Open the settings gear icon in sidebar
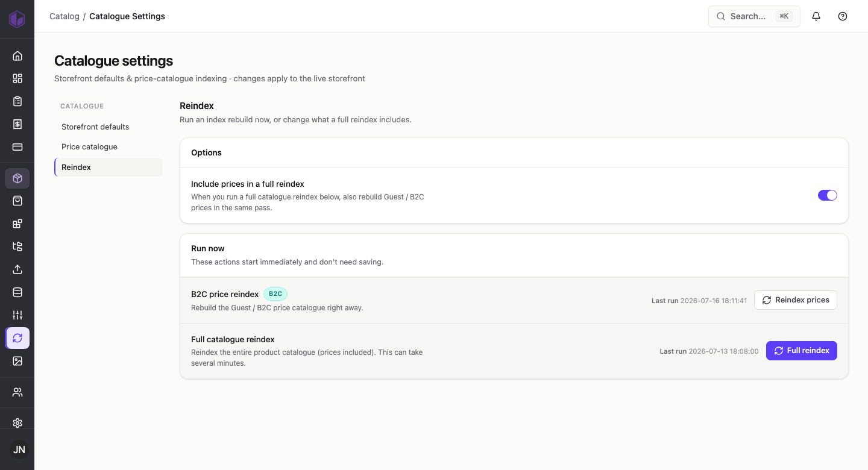 point(17,423)
